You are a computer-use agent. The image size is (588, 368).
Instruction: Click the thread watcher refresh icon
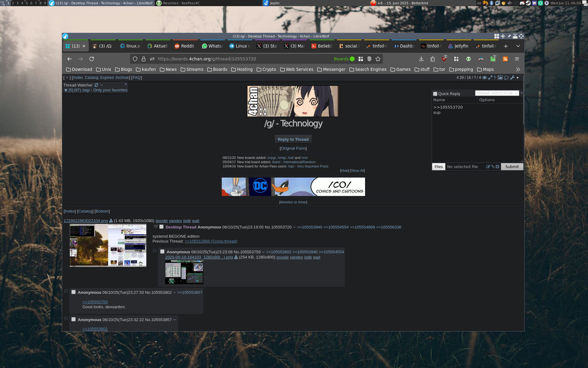click(96, 85)
